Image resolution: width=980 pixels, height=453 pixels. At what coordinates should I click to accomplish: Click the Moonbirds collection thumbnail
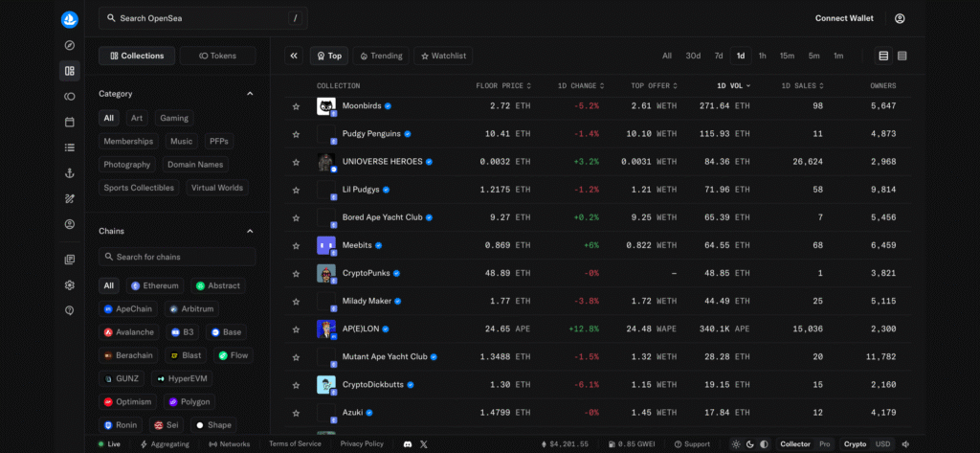pos(326,106)
